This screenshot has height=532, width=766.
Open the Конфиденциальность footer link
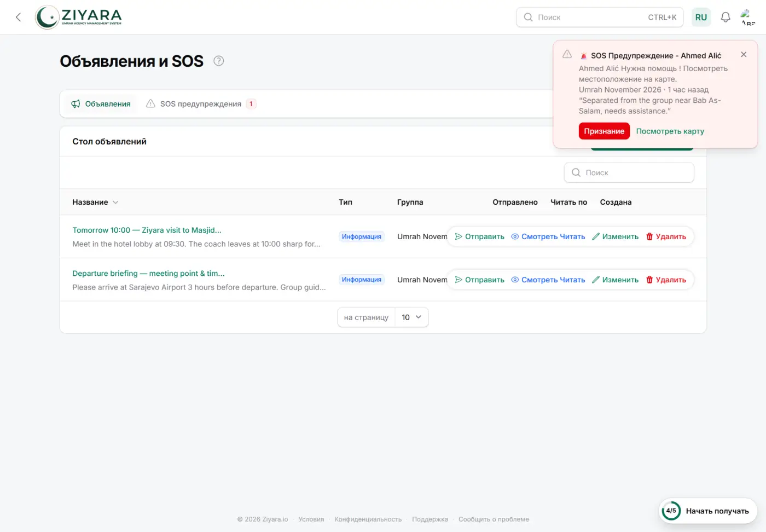(x=368, y=519)
